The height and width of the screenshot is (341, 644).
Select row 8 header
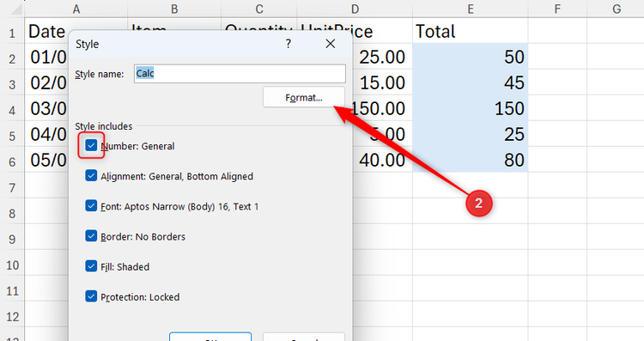[12, 213]
